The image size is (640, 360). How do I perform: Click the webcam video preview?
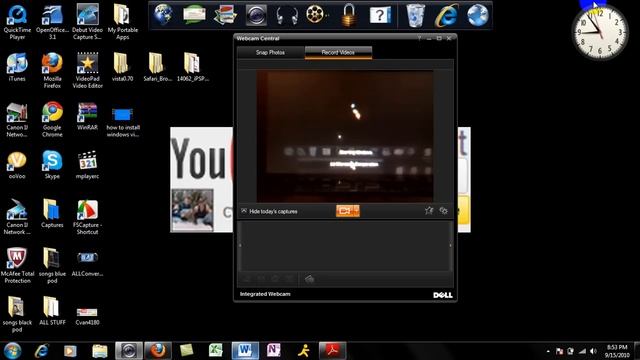(345, 136)
